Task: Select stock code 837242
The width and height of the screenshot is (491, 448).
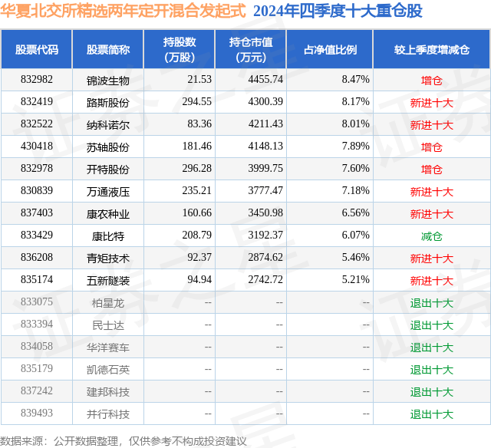Action: click(37, 390)
